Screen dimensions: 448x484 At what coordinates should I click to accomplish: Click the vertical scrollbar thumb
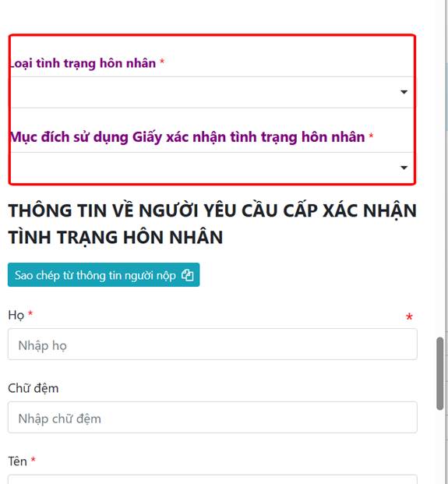click(x=440, y=373)
